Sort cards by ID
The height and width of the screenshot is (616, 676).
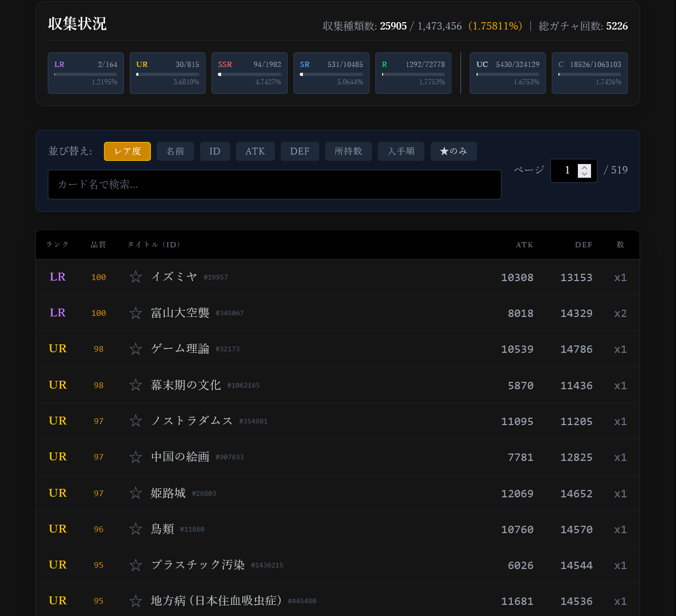(x=215, y=151)
